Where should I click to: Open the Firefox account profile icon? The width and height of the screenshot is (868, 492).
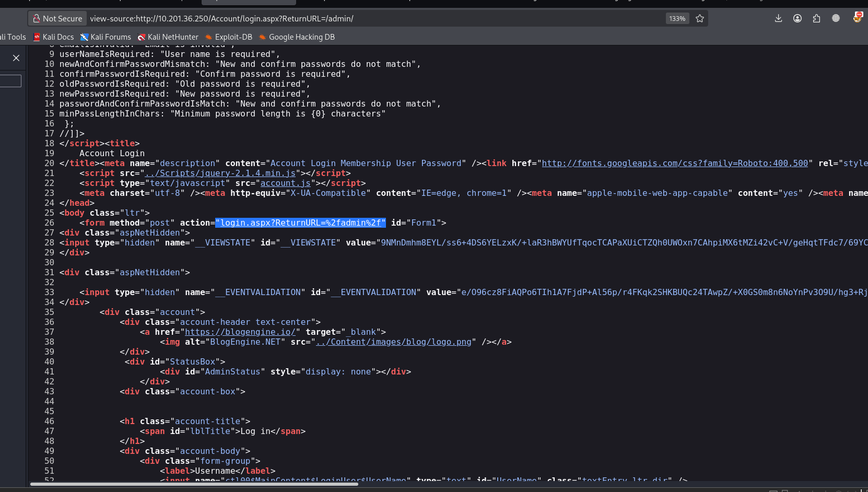(x=797, y=19)
